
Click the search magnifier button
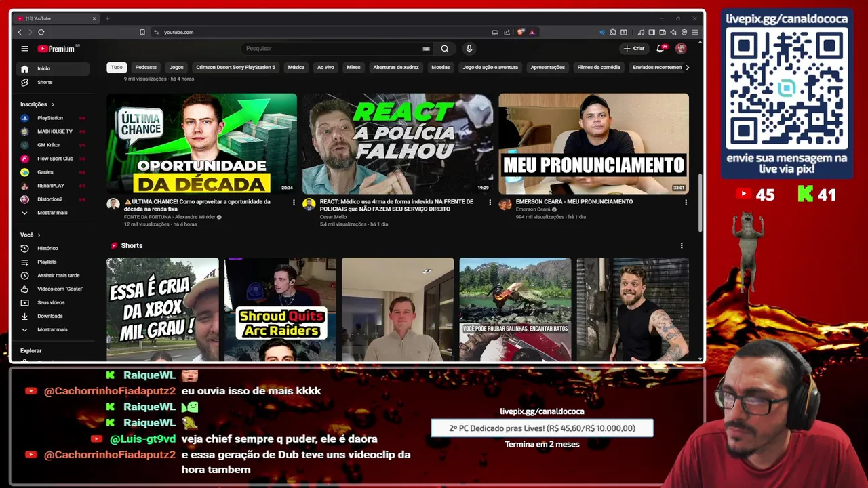click(x=445, y=49)
